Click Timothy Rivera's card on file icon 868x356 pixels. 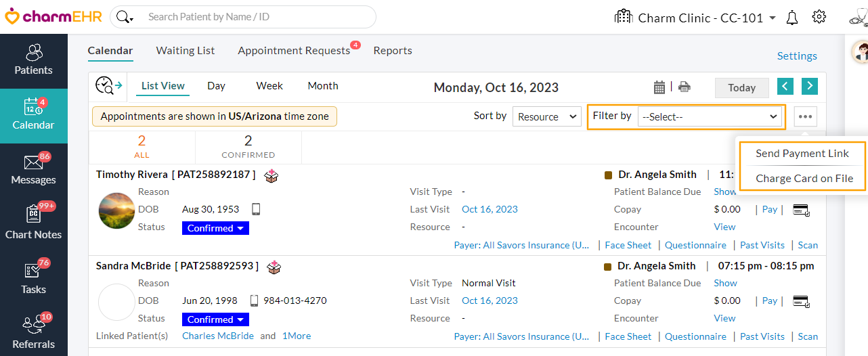tap(801, 210)
